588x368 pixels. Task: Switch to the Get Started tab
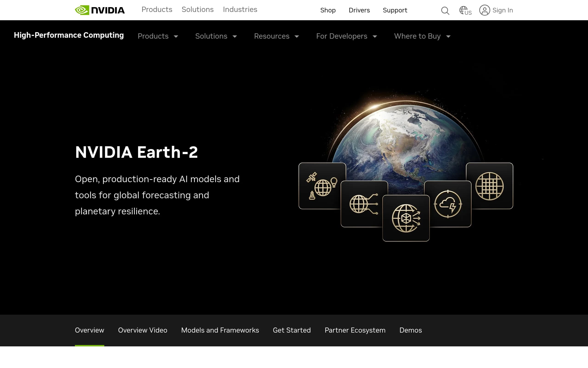tap(291, 330)
